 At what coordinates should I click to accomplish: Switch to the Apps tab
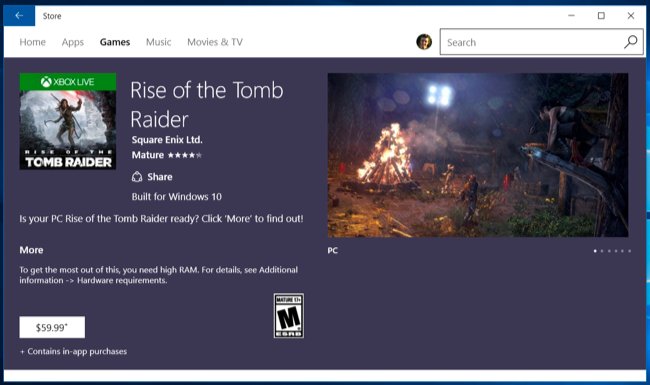pos(73,42)
